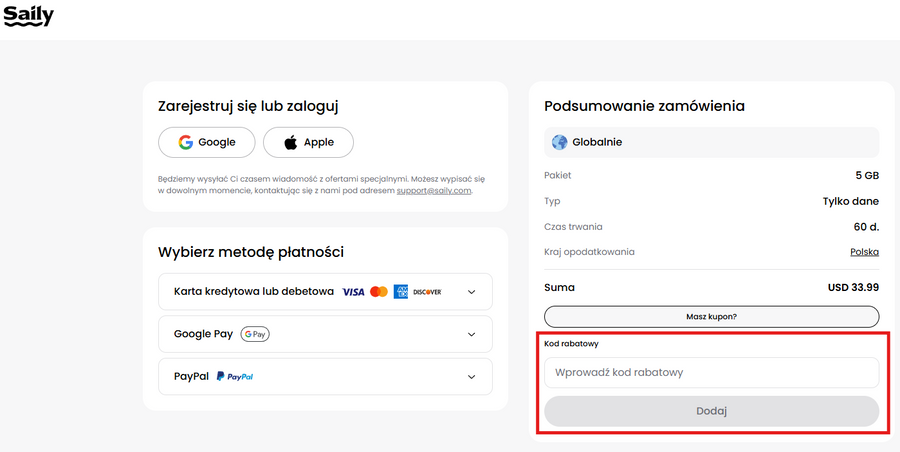Click the Apple logo icon
The height and width of the screenshot is (452, 900).
[x=291, y=142]
